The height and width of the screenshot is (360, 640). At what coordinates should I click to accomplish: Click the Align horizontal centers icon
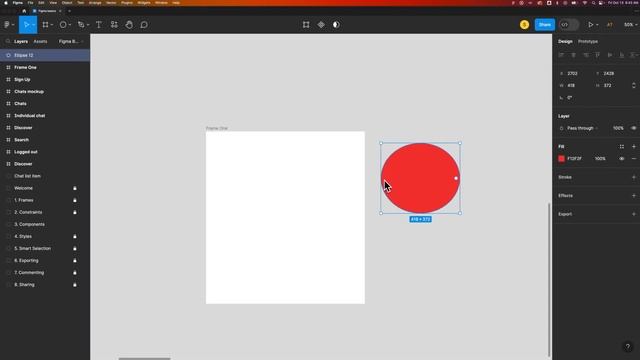pos(573,55)
